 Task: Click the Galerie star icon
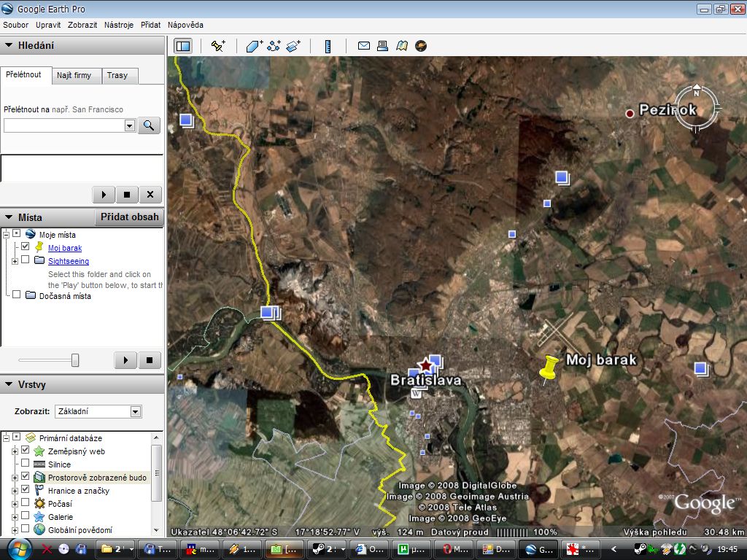pos(39,517)
